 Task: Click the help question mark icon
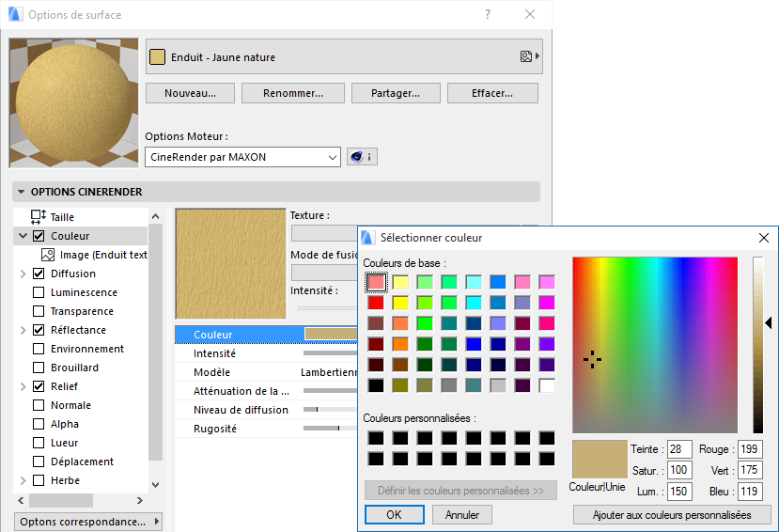point(488,14)
